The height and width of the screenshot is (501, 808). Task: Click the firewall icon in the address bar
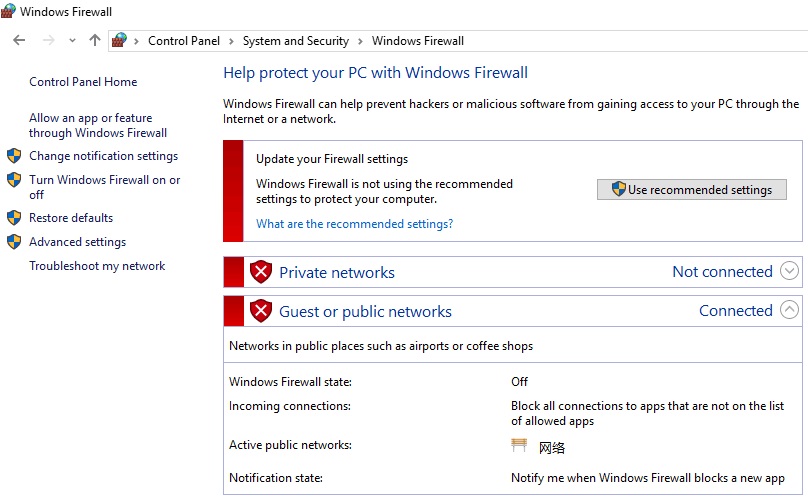click(119, 40)
